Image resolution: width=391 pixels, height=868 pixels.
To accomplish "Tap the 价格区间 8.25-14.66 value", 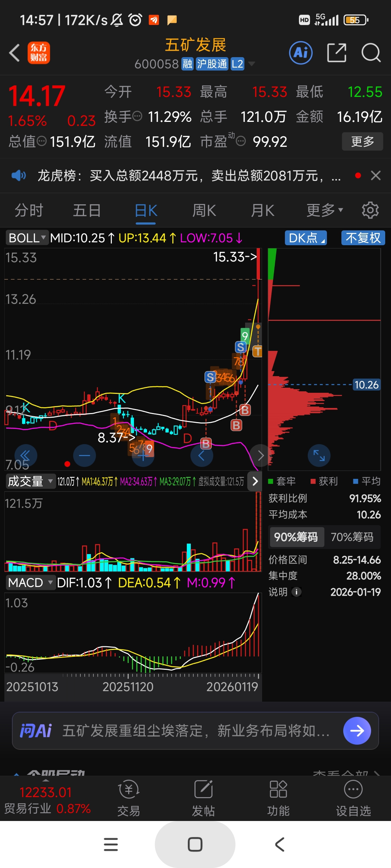I will (x=357, y=560).
